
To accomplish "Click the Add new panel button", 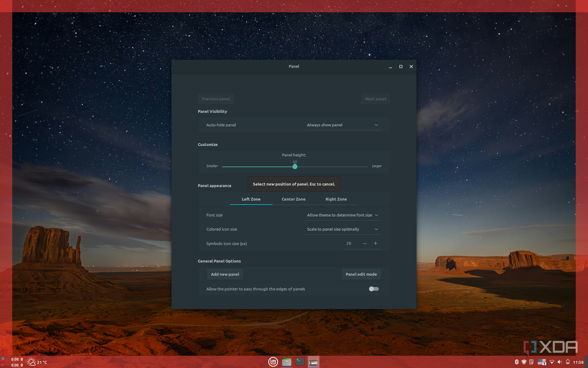I will tap(225, 274).
